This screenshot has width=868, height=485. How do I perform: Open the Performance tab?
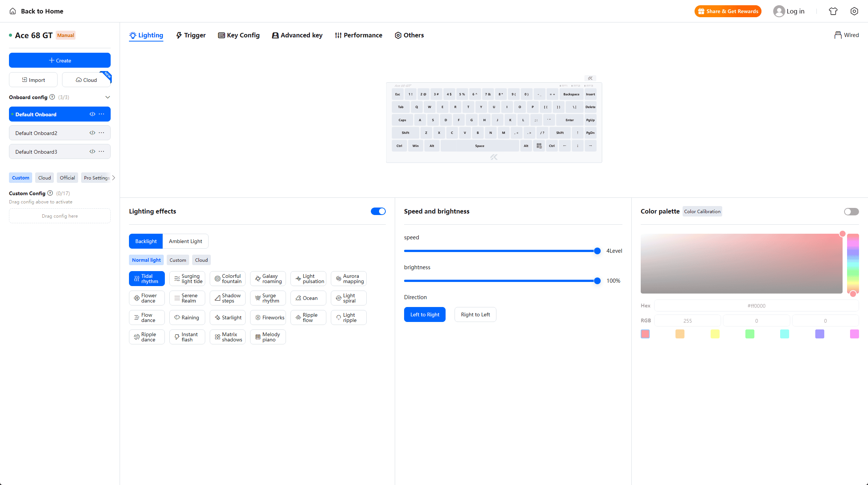point(359,35)
